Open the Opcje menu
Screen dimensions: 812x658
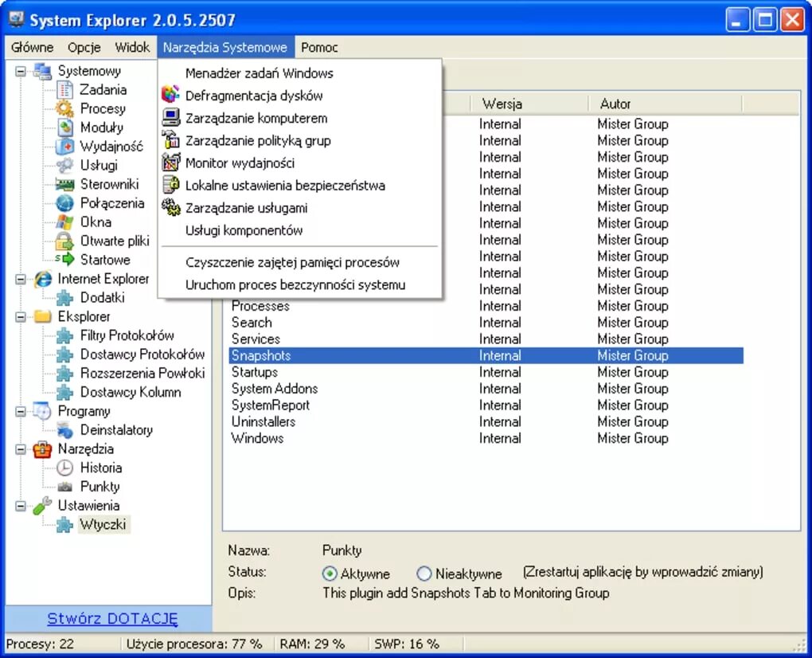(84, 48)
